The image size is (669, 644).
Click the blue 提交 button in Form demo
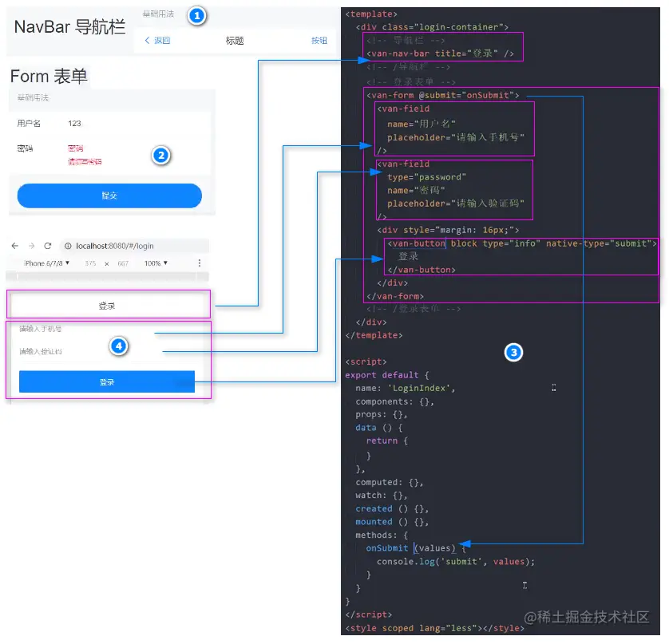point(109,196)
